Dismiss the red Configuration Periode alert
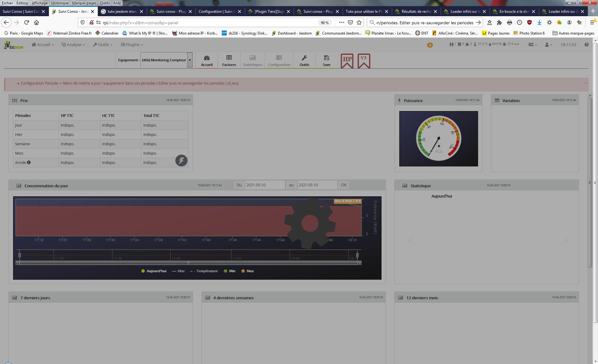This screenshot has height=364, width=598. coord(586,83)
